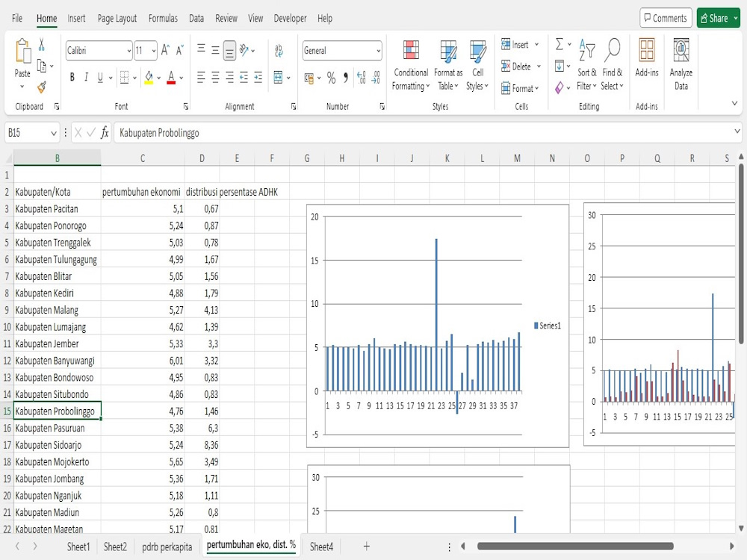Open Accounting Number Format icon
747x560 pixels.
click(x=309, y=78)
